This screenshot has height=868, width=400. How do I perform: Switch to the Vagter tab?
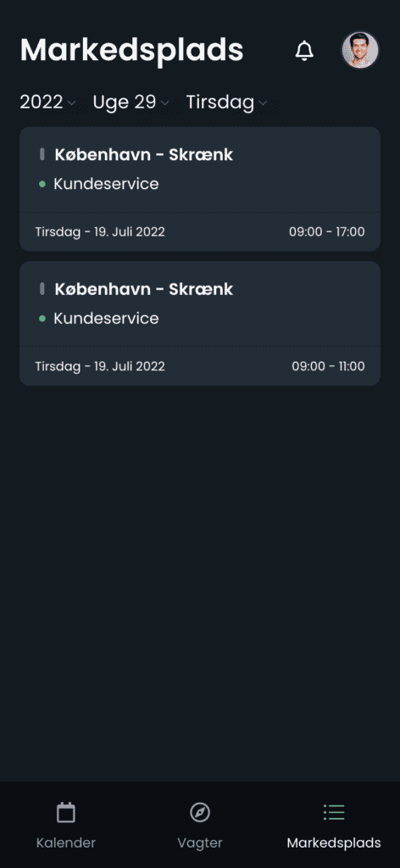click(x=200, y=825)
